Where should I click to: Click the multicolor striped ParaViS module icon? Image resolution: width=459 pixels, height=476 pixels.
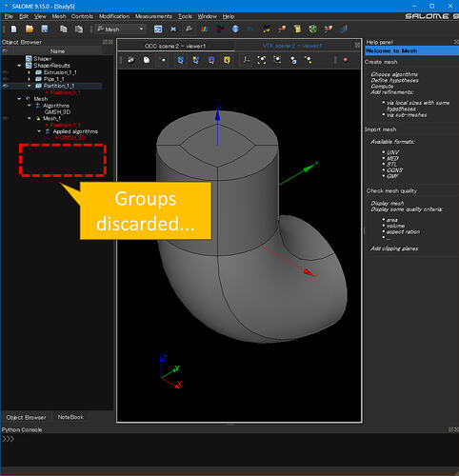(205, 30)
